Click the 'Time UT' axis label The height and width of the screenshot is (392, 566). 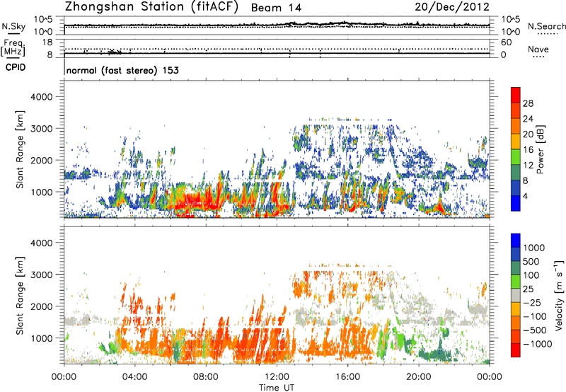click(277, 388)
